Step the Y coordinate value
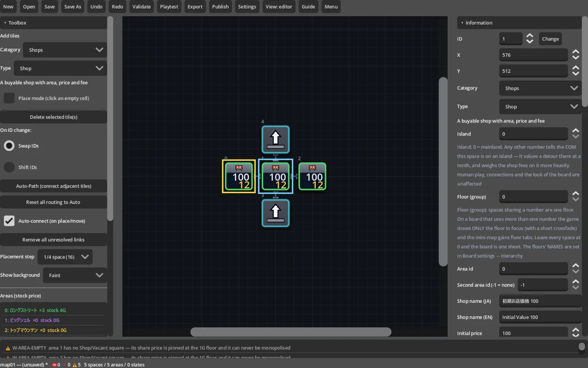The width and height of the screenshot is (588, 368). (576, 71)
